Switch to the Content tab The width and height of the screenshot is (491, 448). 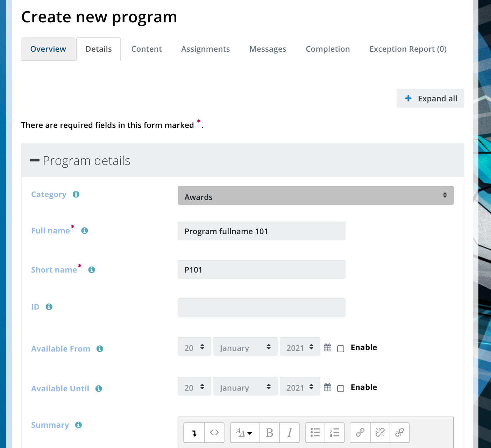pyautogui.click(x=147, y=49)
